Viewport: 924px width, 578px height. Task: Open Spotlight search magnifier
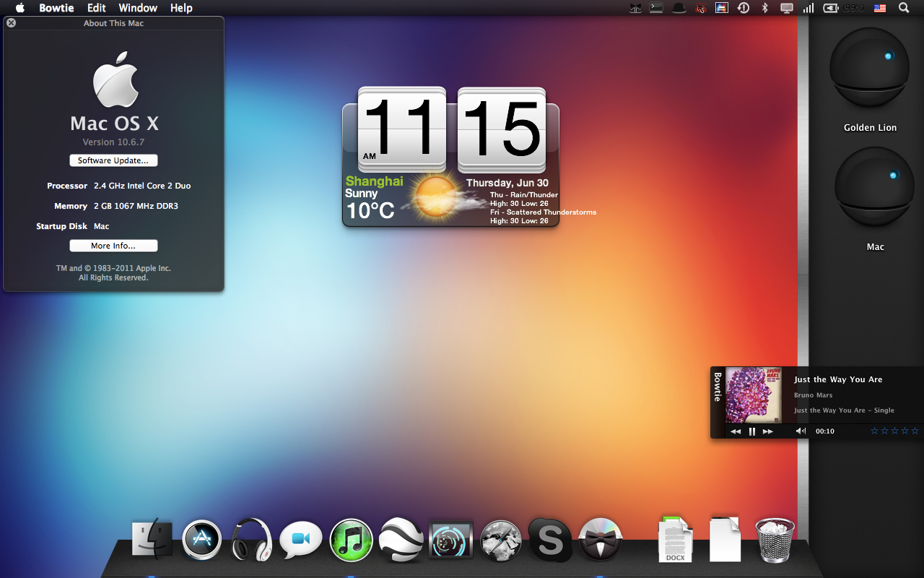pyautogui.click(x=904, y=8)
